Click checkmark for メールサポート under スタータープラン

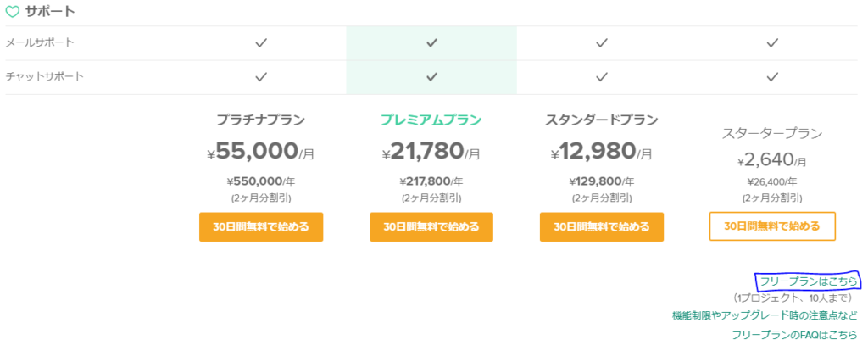pos(772,42)
